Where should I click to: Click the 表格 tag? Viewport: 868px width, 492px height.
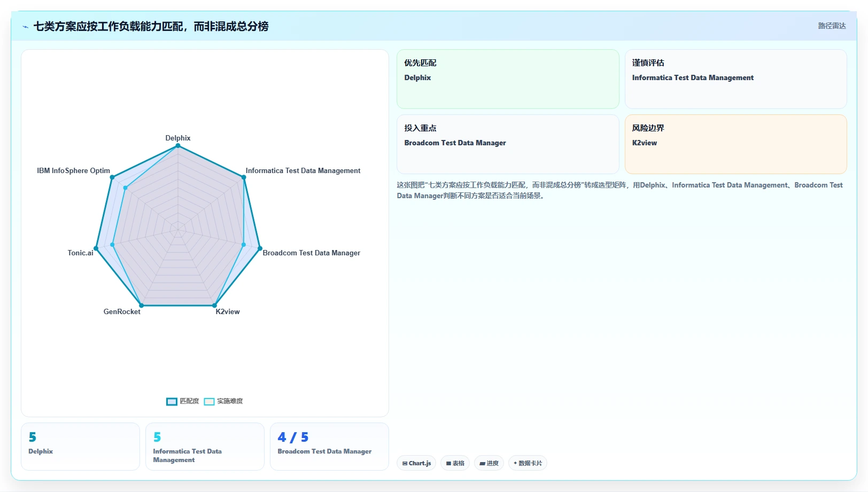[455, 463]
